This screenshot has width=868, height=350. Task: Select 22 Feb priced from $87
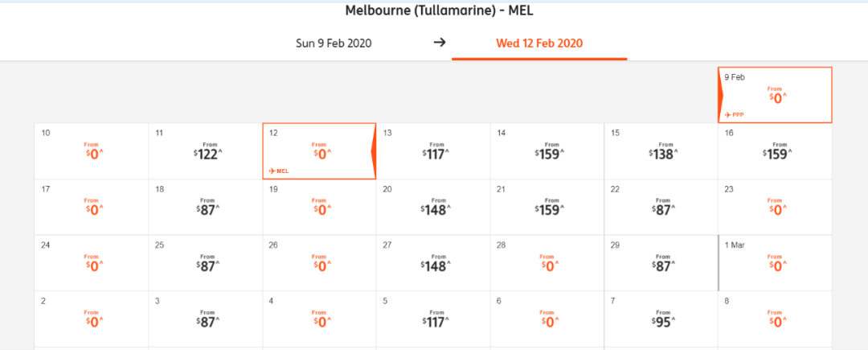point(661,207)
